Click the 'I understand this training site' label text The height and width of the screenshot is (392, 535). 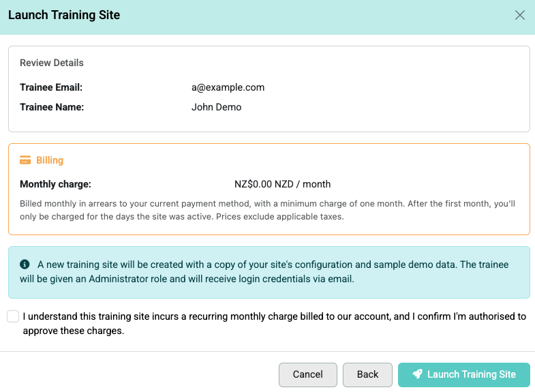tap(275, 323)
